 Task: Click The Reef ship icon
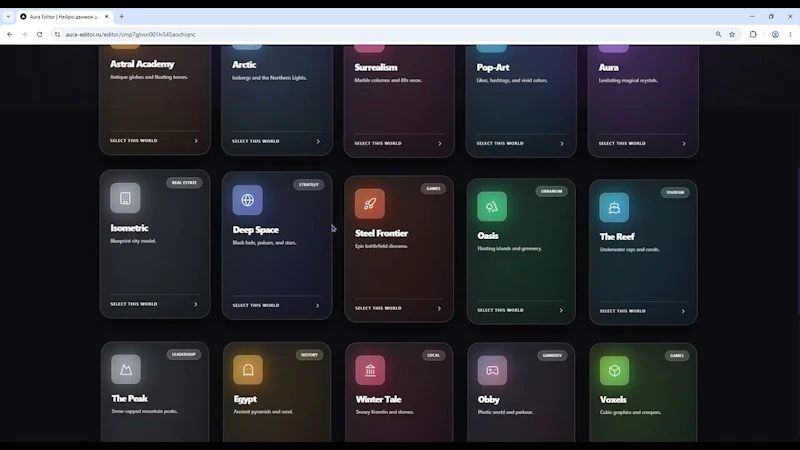pyautogui.click(x=614, y=207)
